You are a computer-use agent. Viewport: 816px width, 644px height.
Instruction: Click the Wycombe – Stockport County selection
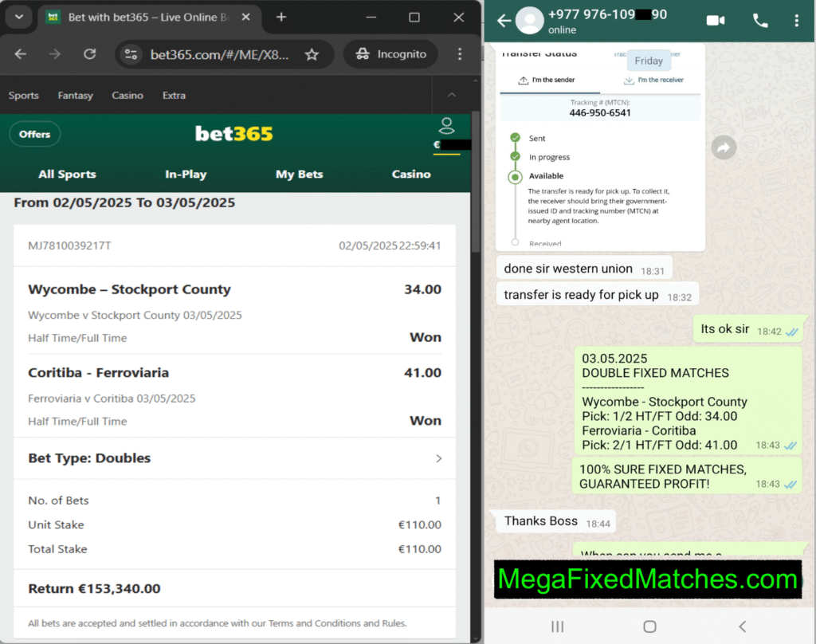click(130, 289)
